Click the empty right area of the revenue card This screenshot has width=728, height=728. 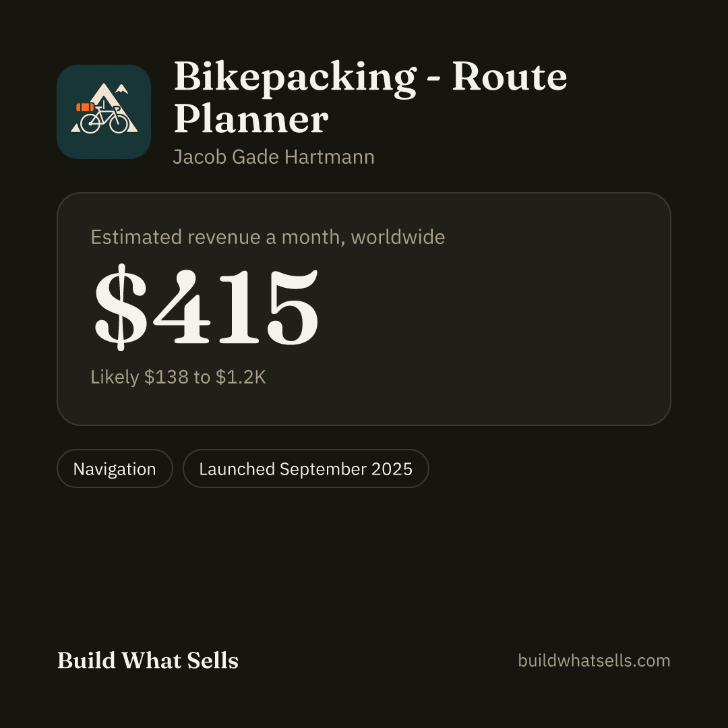click(511, 309)
